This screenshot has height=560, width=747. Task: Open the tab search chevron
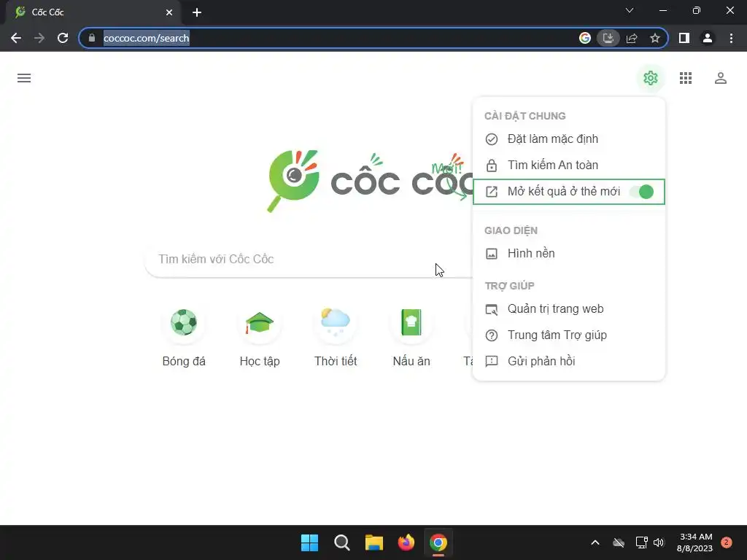tap(630, 10)
